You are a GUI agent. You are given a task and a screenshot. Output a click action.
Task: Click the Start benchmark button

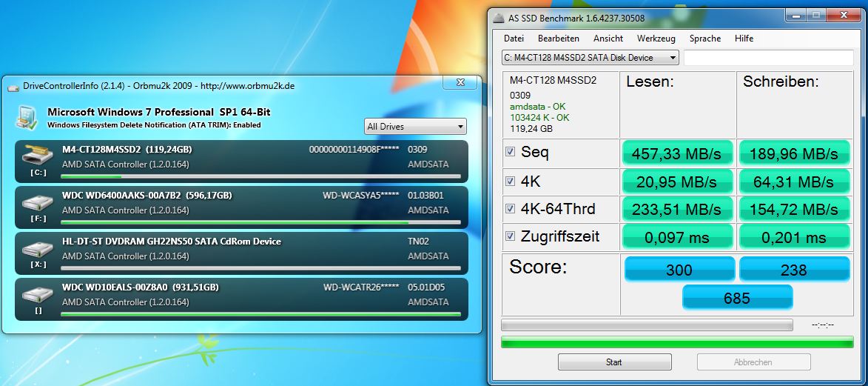(x=614, y=362)
